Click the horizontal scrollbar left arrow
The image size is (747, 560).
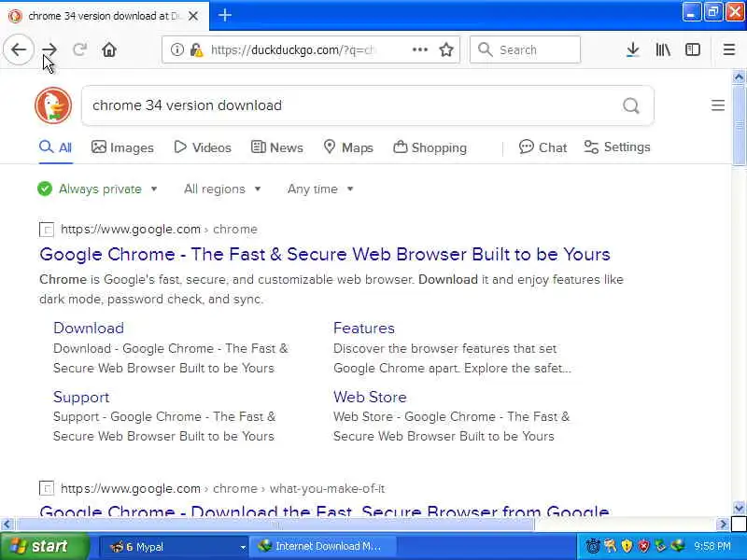click(x=7, y=525)
